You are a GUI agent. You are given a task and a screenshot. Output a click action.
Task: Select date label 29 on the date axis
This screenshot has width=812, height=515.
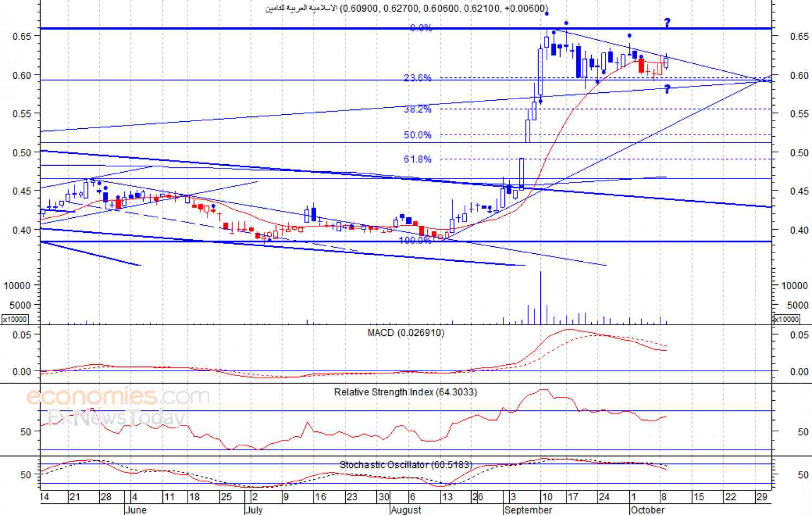point(762,497)
